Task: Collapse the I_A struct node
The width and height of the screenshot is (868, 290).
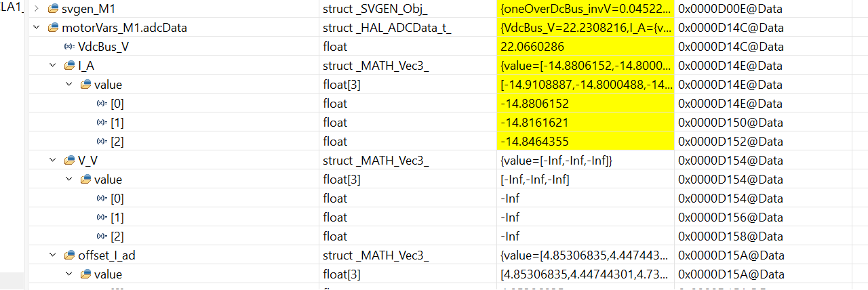Action: (53, 66)
